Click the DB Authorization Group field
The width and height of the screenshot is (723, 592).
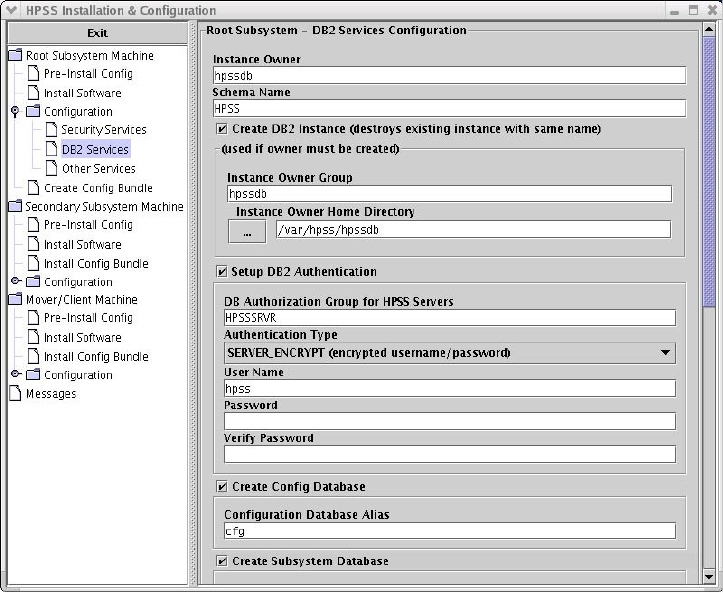coord(450,318)
